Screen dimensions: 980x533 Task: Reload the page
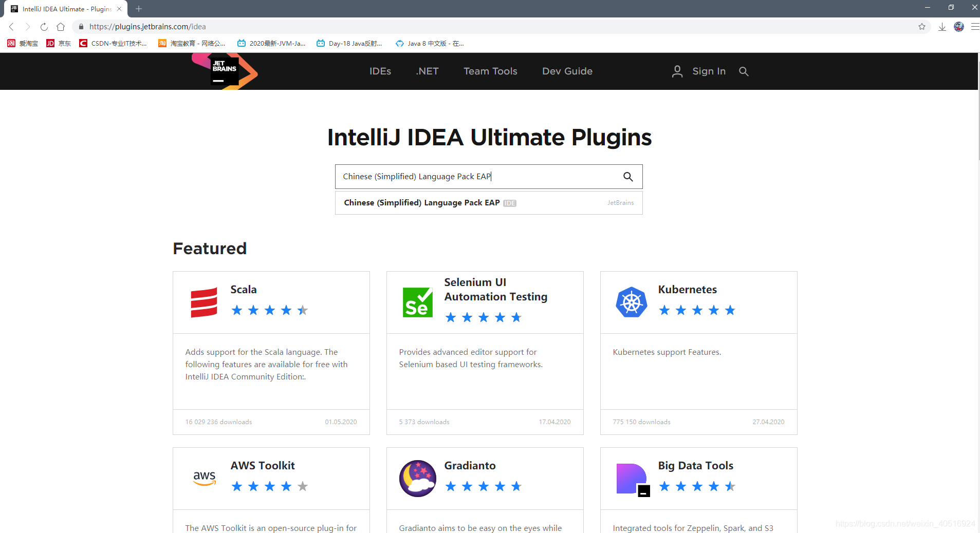(x=44, y=27)
